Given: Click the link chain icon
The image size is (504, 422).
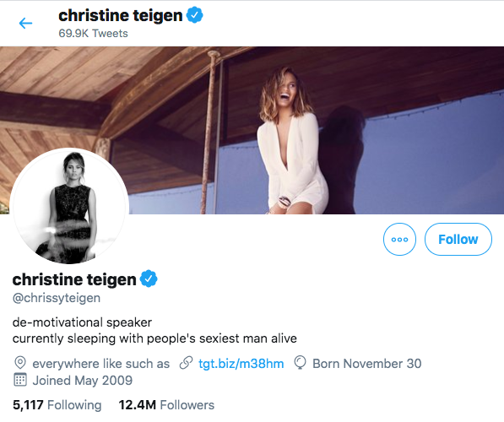Looking at the screenshot, I should pos(186,363).
